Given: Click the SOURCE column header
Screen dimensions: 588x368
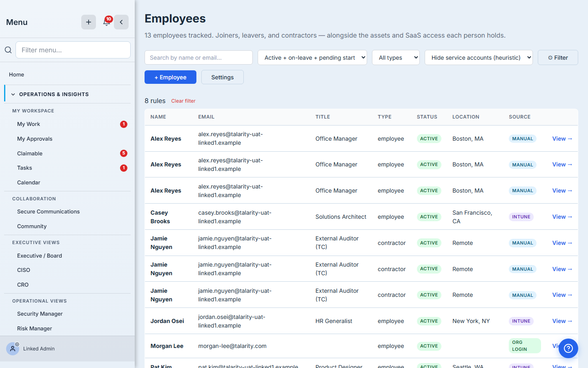Looking at the screenshot, I should [520, 117].
